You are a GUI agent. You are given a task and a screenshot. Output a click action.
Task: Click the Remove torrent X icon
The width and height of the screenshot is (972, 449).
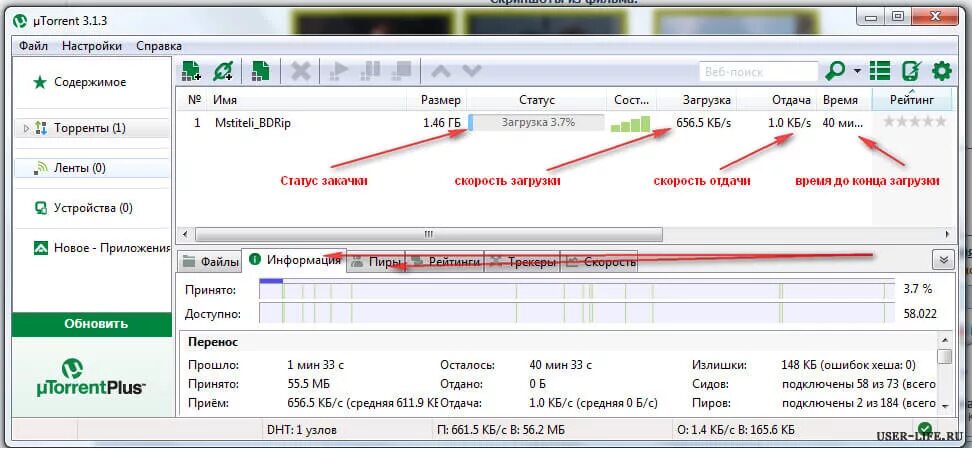coord(301,71)
